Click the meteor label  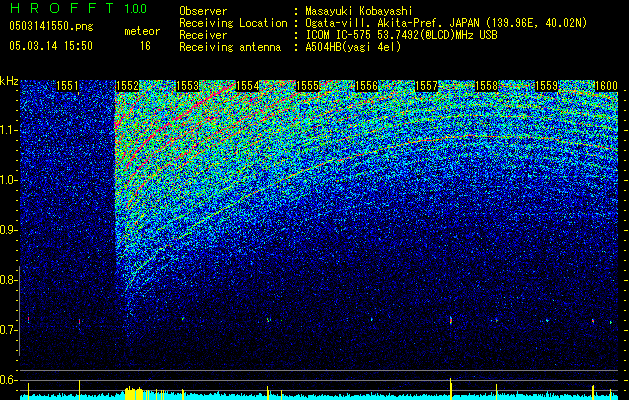click(x=142, y=31)
